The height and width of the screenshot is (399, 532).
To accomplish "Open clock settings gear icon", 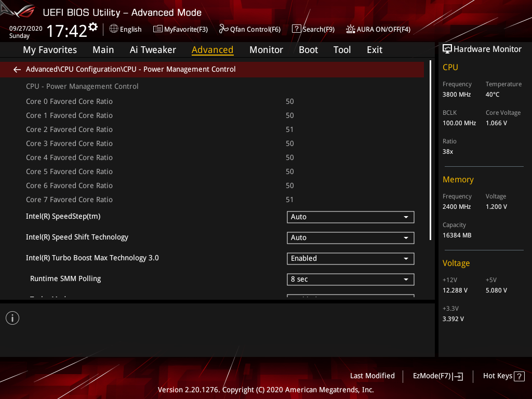I will point(93,27).
